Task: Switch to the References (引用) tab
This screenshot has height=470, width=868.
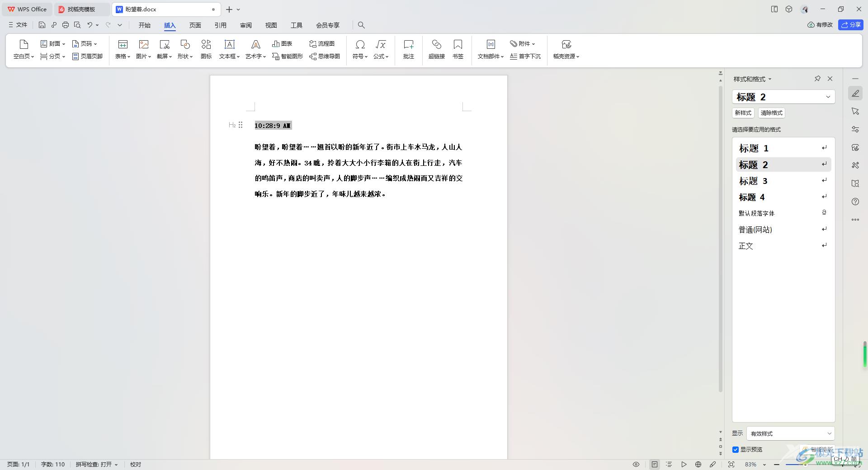Action: (221, 25)
